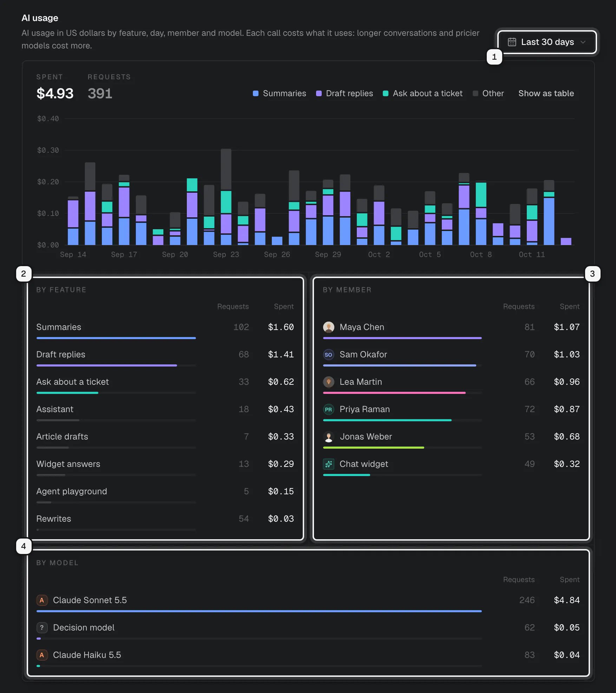Click the Claude Haiku 5.5 model name
616x693 pixels.
click(x=87, y=655)
